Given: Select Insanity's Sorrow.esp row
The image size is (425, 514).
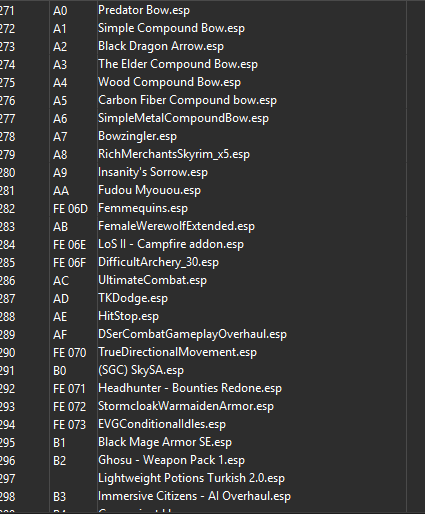Looking at the screenshot, I should [153, 172].
